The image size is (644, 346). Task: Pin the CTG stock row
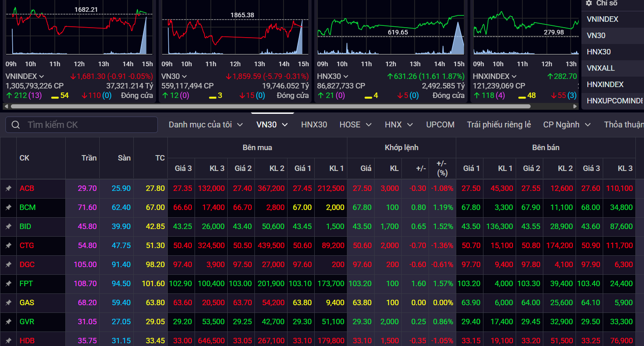8,245
